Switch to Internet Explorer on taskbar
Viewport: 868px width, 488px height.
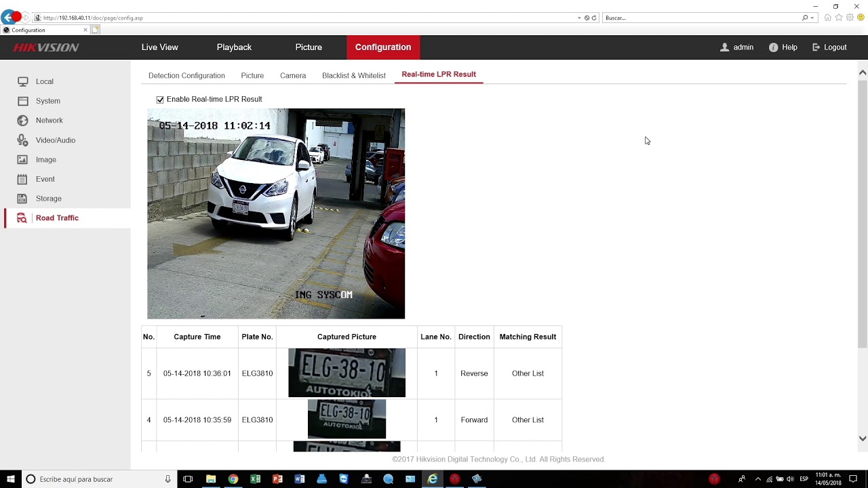tap(433, 479)
